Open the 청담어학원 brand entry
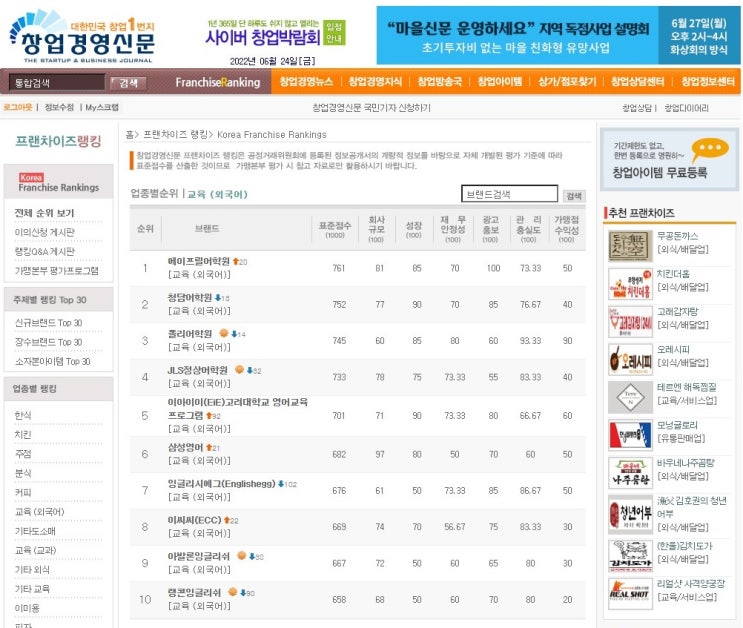743x628 pixels. tap(190, 298)
